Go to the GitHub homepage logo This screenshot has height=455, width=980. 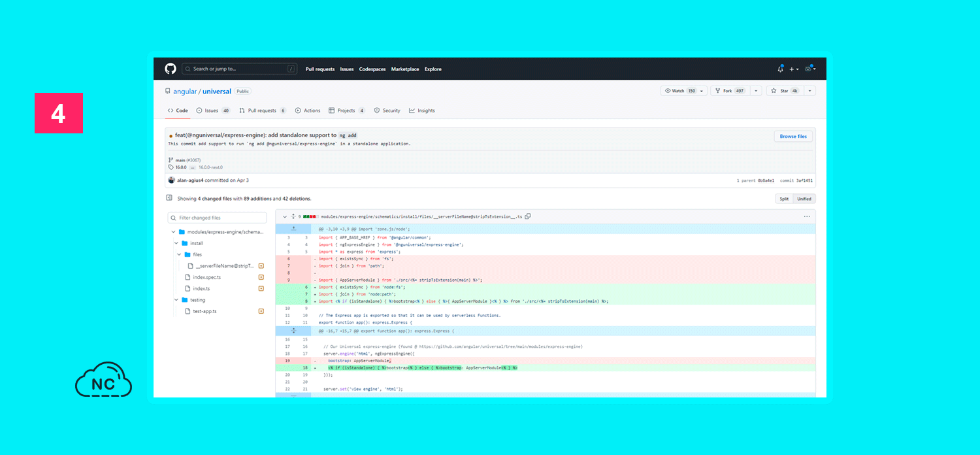(171, 69)
